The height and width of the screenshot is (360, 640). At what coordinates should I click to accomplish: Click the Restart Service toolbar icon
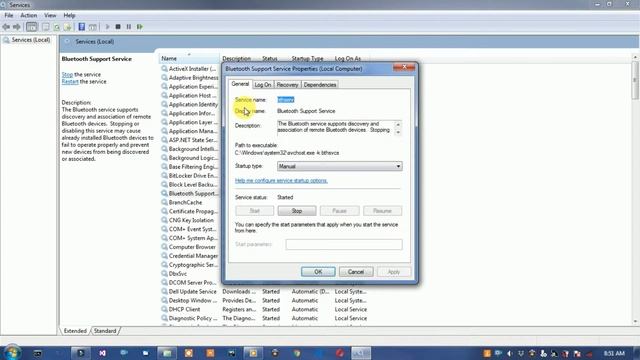tap(140, 27)
